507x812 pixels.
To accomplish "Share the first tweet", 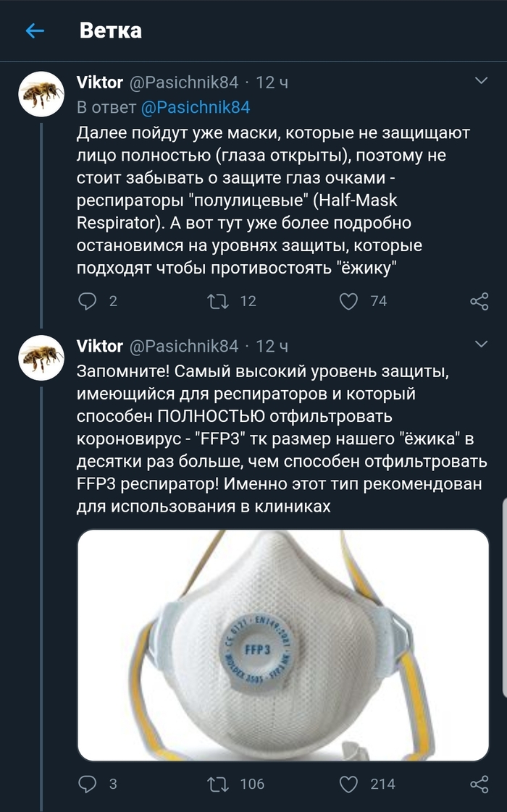I will (479, 301).
